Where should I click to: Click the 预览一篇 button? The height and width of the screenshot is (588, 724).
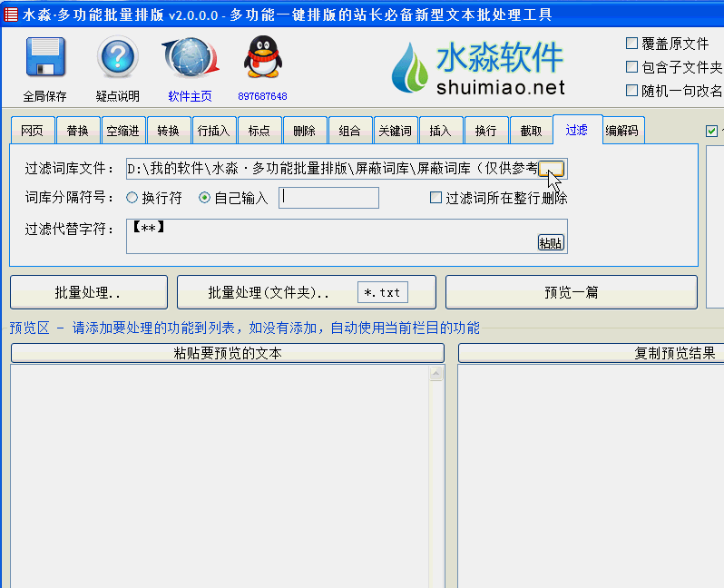point(572,292)
